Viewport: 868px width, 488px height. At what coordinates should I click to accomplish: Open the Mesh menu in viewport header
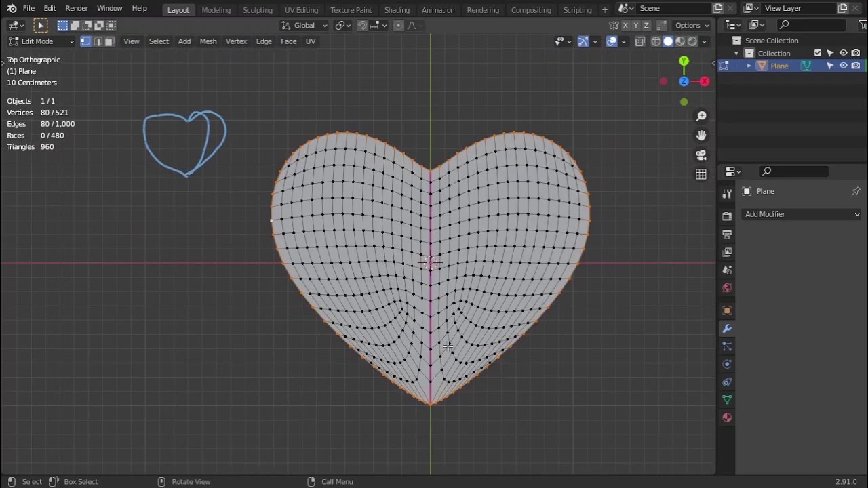pyautogui.click(x=208, y=41)
